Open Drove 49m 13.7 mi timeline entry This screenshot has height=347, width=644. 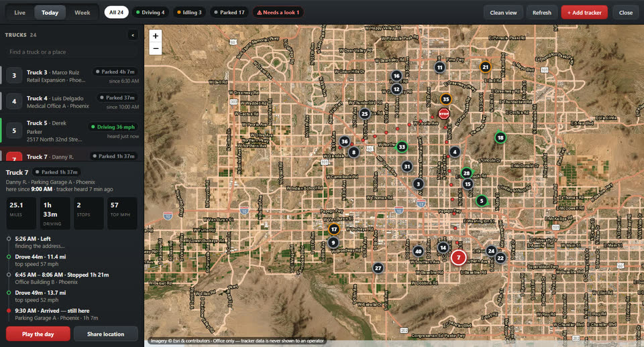72,297
